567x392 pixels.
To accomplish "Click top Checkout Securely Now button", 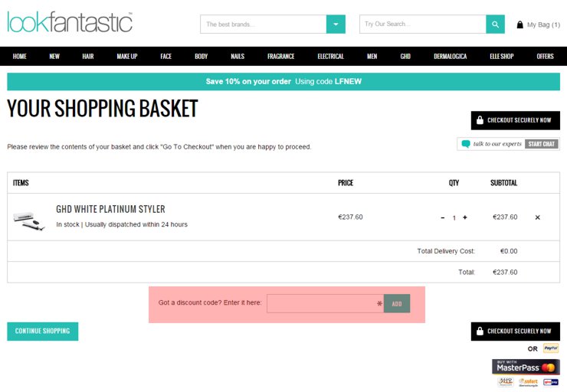I will [x=516, y=120].
